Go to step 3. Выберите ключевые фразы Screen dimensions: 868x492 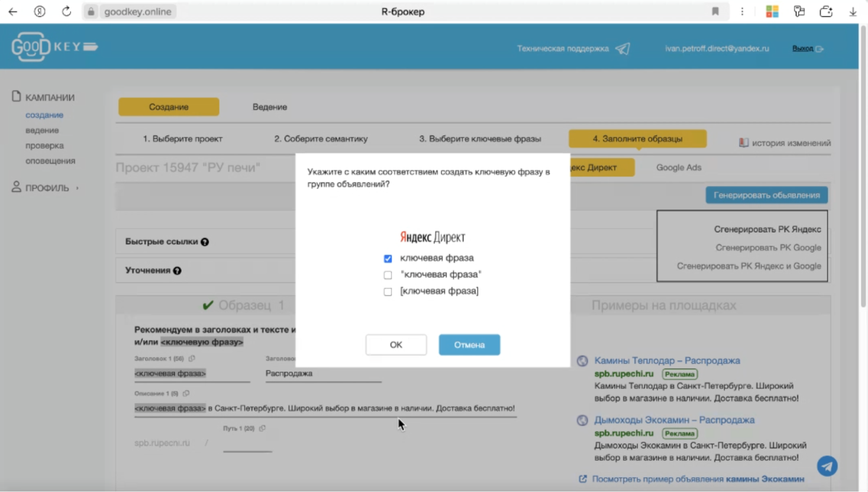pos(480,139)
